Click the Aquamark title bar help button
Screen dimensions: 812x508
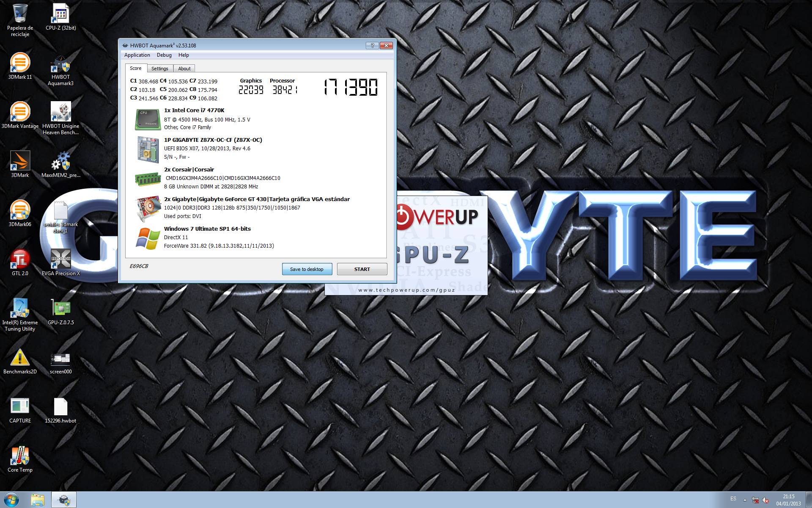tap(372, 45)
